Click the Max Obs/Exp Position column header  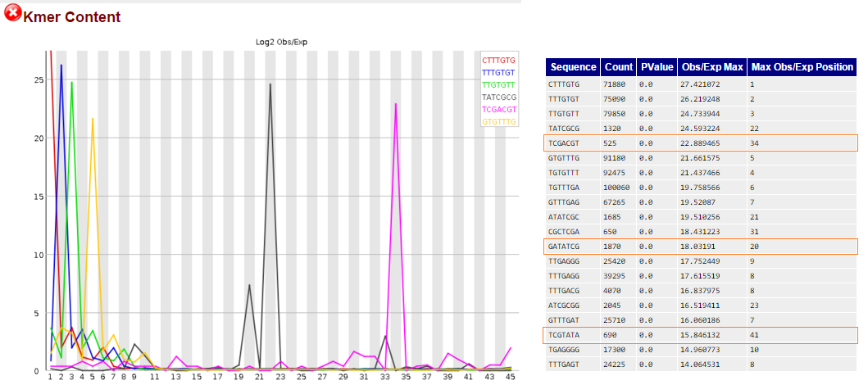click(x=802, y=67)
